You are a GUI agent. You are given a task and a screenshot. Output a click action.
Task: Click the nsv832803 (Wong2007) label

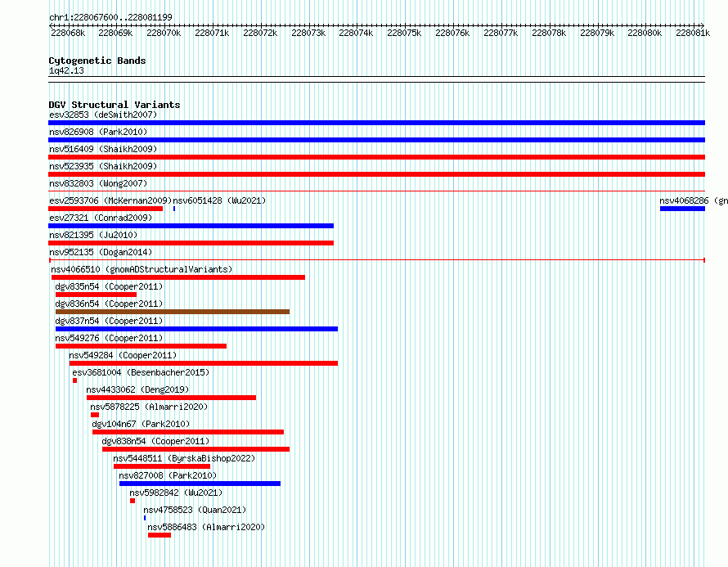(98, 183)
